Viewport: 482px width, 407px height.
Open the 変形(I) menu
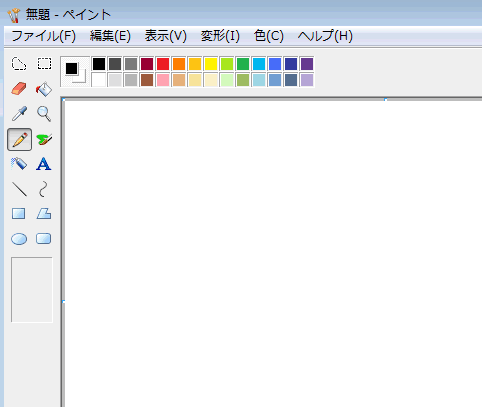(220, 36)
